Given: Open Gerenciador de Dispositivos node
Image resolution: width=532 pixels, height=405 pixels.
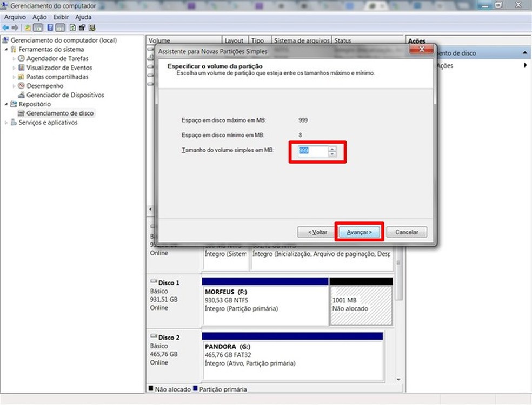Looking at the screenshot, I should (x=65, y=95).
